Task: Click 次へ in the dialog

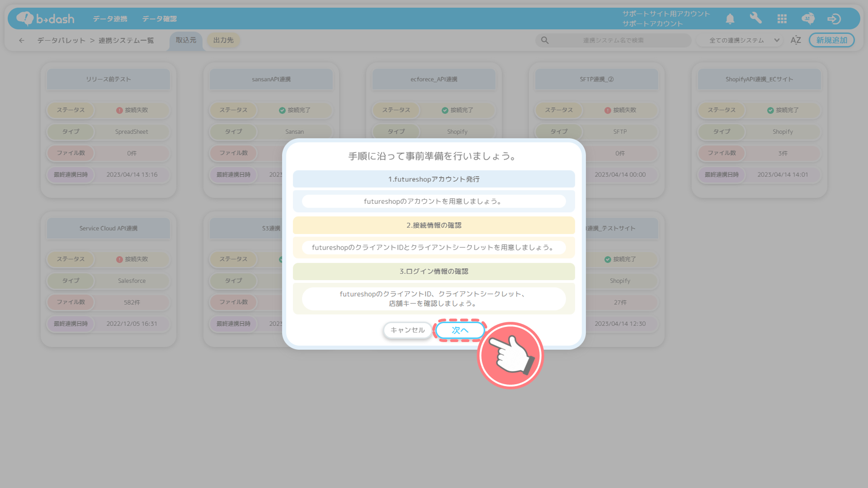Action: pos(460,330)
